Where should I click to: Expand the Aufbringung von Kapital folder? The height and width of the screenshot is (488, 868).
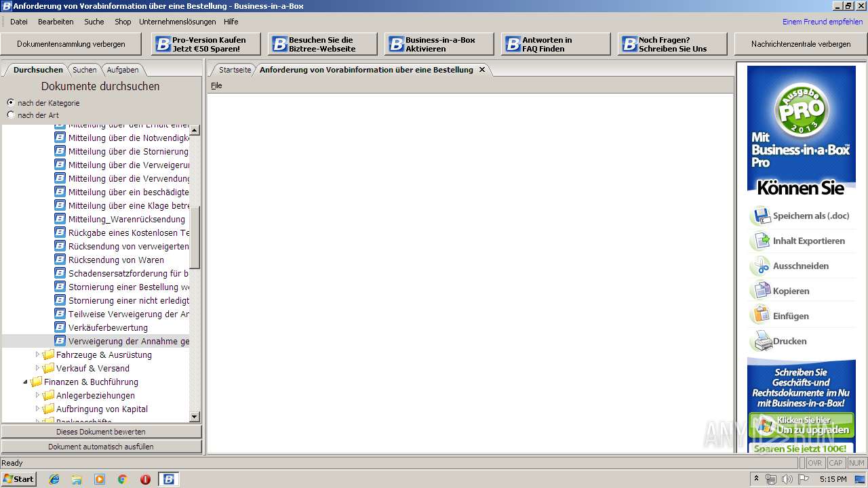click(38, 409)
